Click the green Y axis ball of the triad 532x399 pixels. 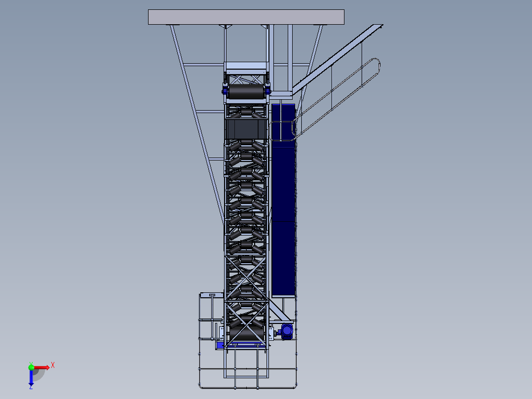[31, 367]
